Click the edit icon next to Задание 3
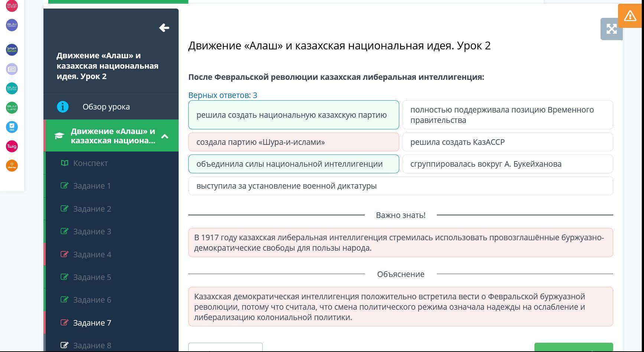The image size is (644, 352). click(x=64, y=231)
